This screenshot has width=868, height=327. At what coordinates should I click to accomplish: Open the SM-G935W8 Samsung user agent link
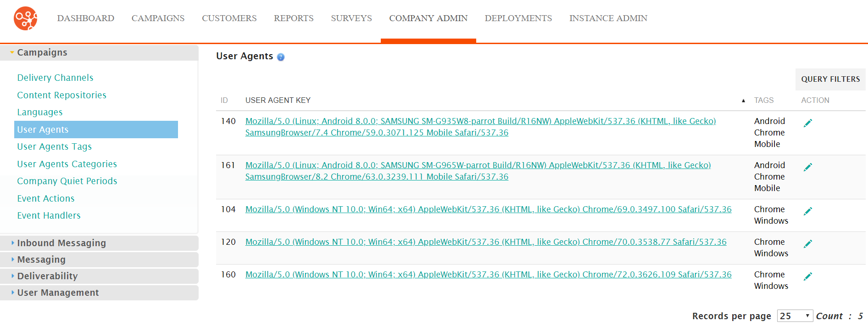[x=480, y=127]
